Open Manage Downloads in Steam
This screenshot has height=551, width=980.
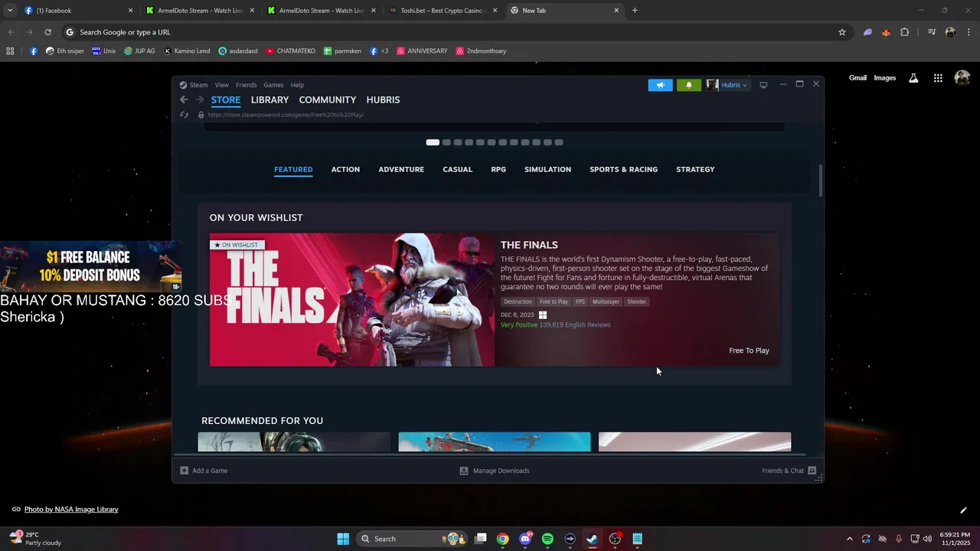click(494, 471)
